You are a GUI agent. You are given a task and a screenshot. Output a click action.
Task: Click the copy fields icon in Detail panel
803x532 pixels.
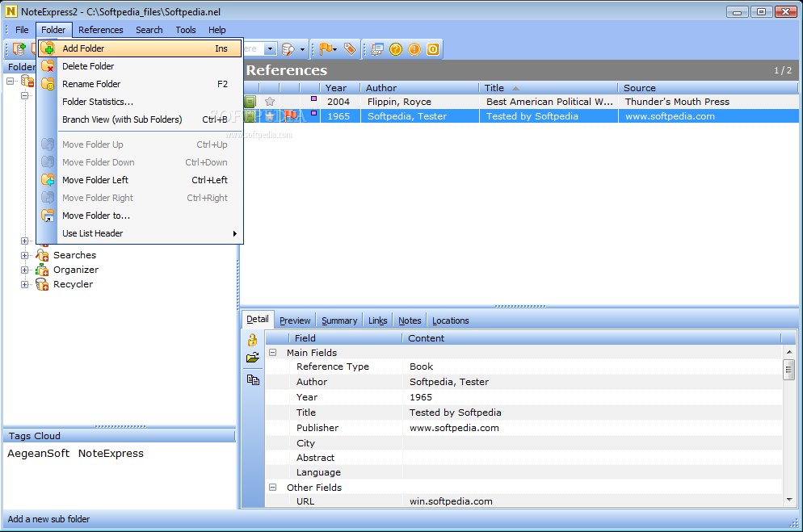pyautogui.click(x=253, y=379)
